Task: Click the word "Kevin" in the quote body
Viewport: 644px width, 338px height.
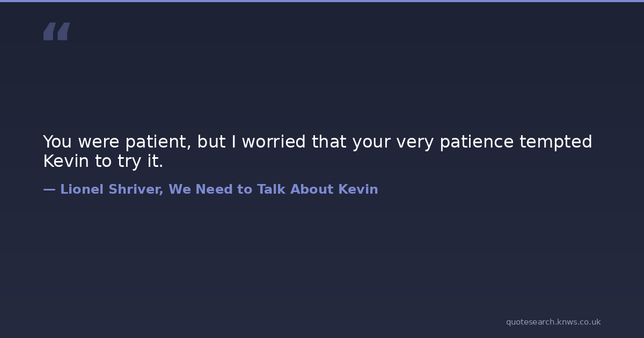Action: pyautogui.click(x=66, y=161)
